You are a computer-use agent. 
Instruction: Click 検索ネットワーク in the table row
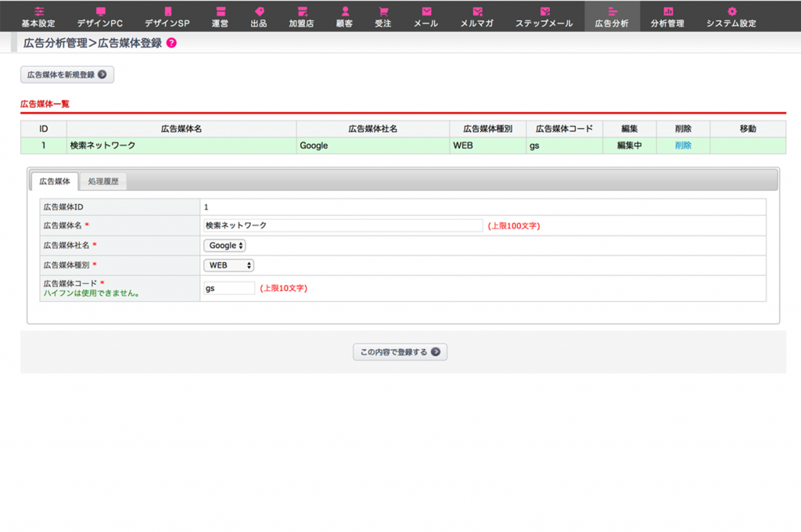(102, 146)
